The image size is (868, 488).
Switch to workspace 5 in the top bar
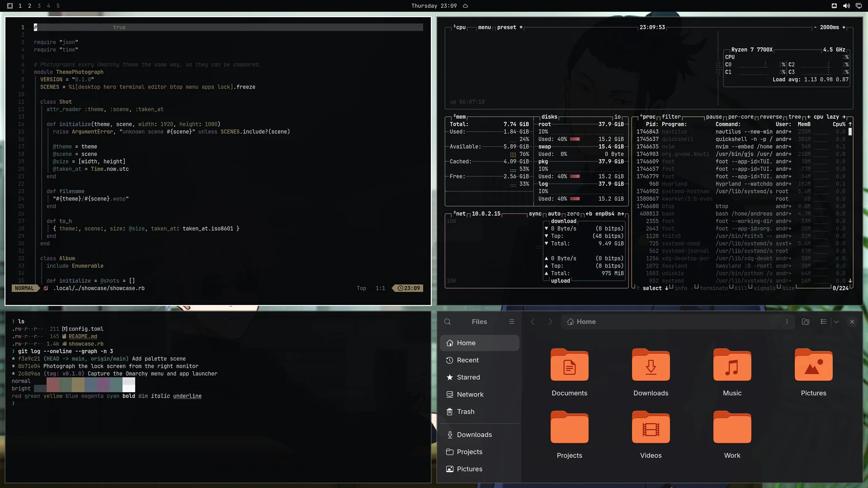tap(58, 6)
